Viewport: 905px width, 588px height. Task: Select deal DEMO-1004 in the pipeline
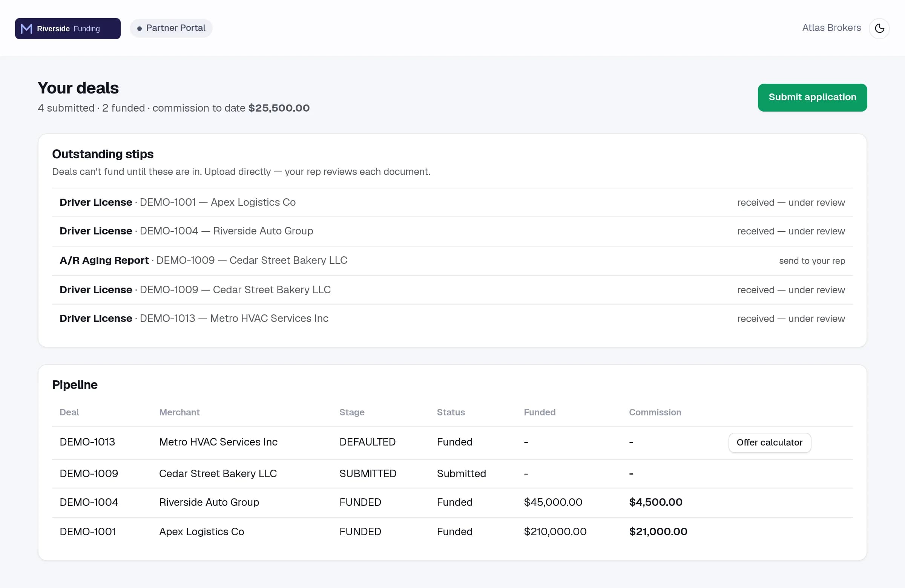click(x=89, y=502)
